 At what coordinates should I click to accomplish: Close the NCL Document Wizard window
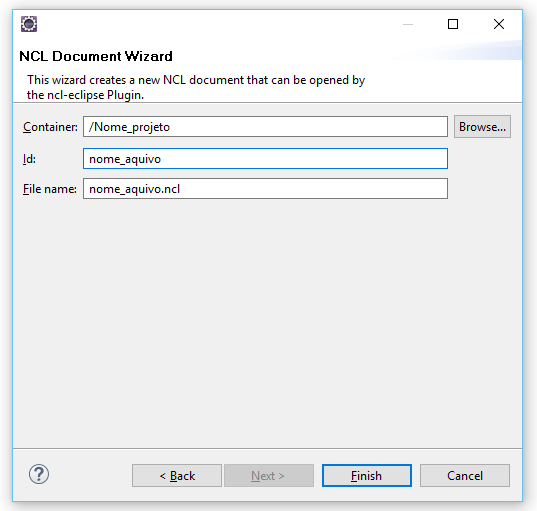point(499,24)
